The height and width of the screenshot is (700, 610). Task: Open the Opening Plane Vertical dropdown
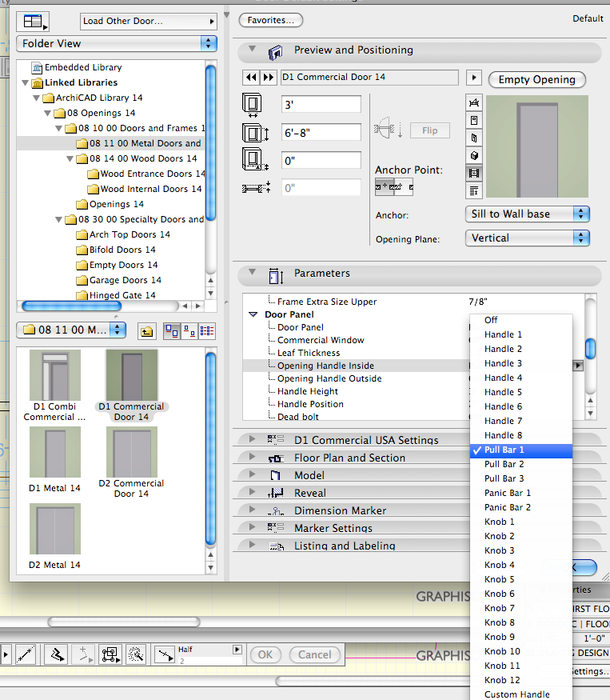click(528, 238)
